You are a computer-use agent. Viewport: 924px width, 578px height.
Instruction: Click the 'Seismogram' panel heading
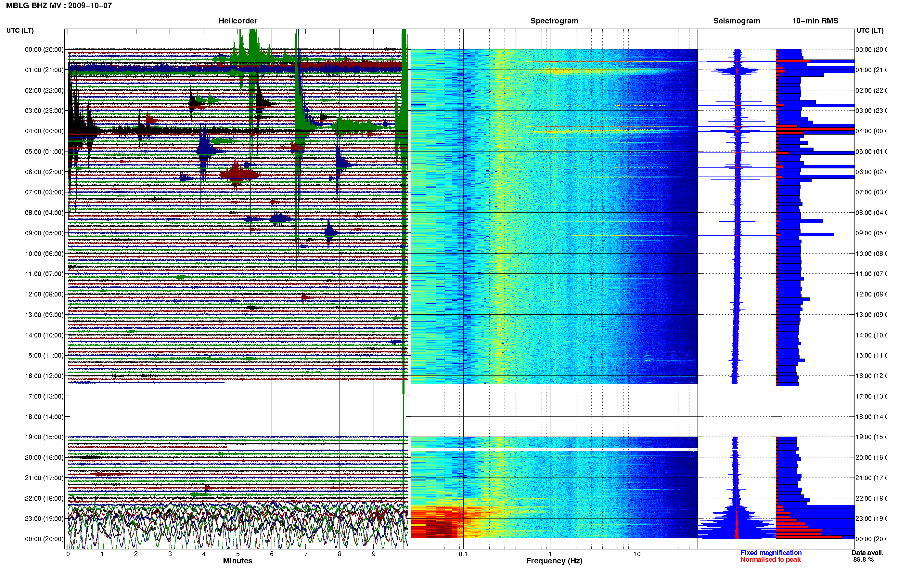[x=737, y=21]
